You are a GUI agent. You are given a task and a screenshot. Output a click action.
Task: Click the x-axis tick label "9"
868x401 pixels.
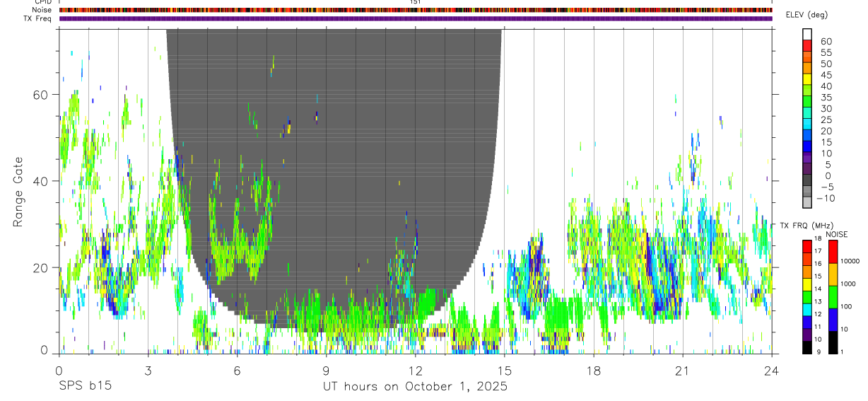[x=326, y=371]
